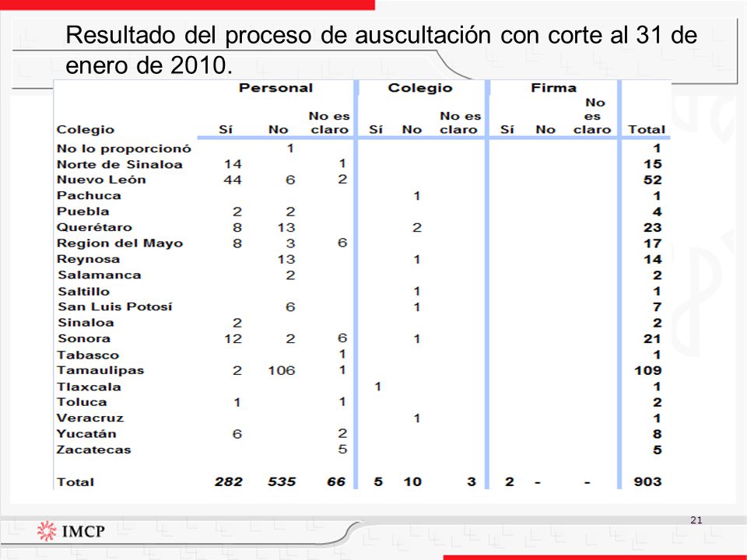Select the 'Sonora' row label
The height and width of the screenshot is (560, 747).
point(84,338)
